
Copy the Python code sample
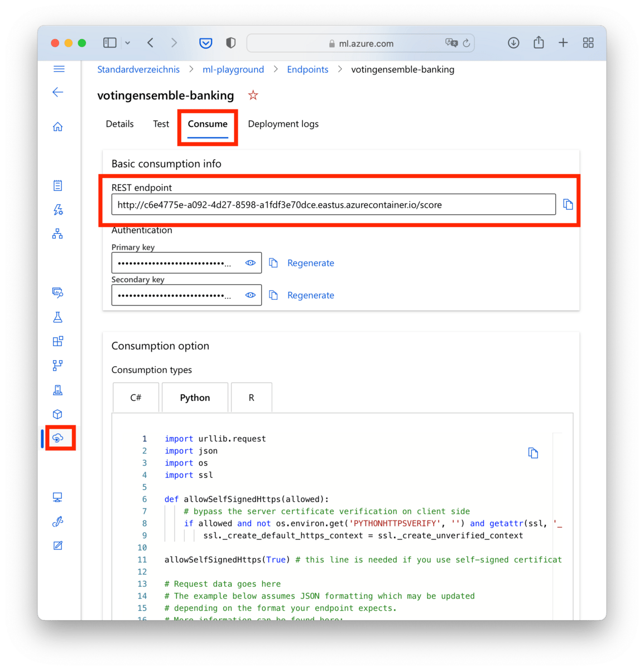534,453
